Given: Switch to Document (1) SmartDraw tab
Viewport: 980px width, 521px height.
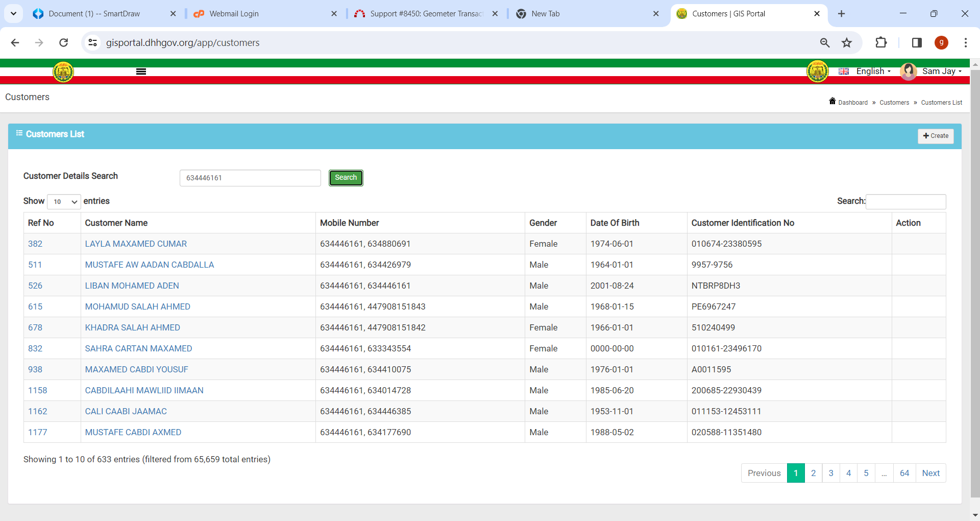Looking at the screenshot, I should [x=94, y=14].
